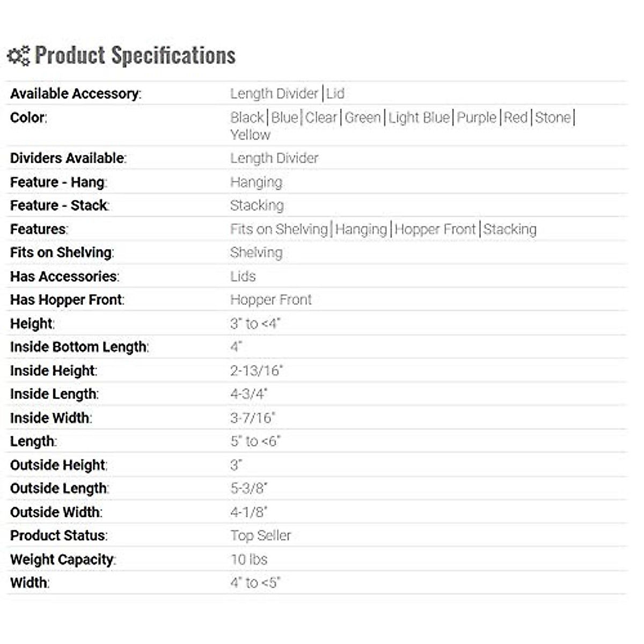Choose the Blue color option
This screenshot has height=644, width=644.
tap(284, 118)
